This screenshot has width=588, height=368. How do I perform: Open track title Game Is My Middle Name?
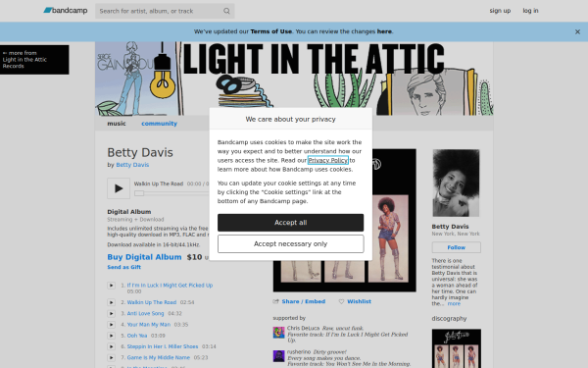158,358
